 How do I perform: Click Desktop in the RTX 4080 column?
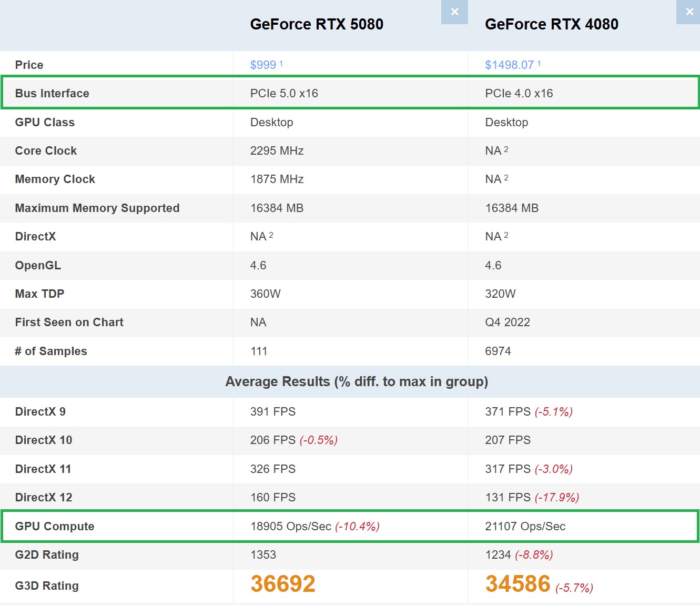pyautogui.click(x=506, y=122)
